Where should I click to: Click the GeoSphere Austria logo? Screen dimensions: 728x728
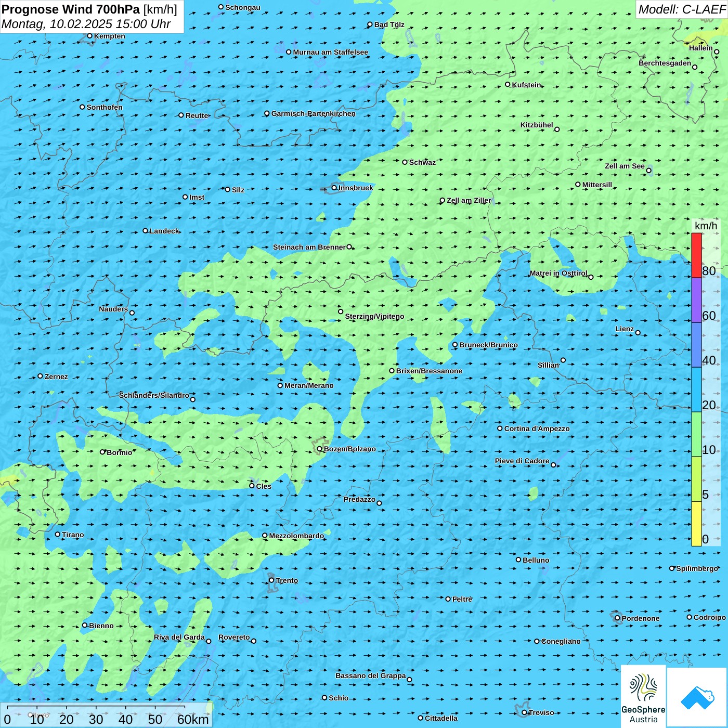click(643, 696)
